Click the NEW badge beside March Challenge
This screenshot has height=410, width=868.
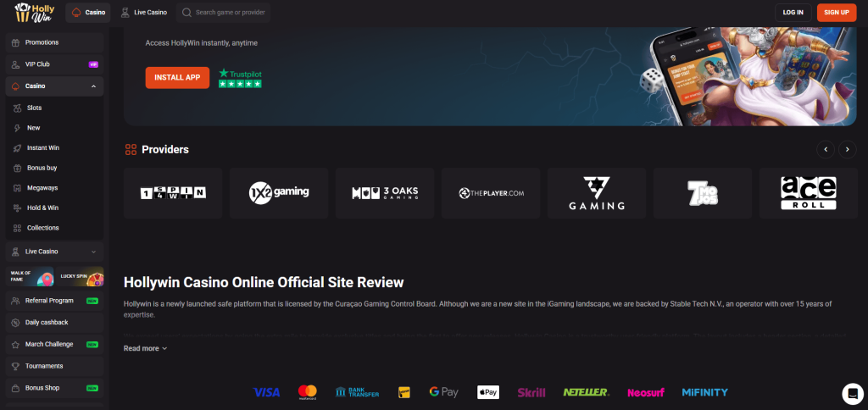pyautogui.click(x=92, y=344)
